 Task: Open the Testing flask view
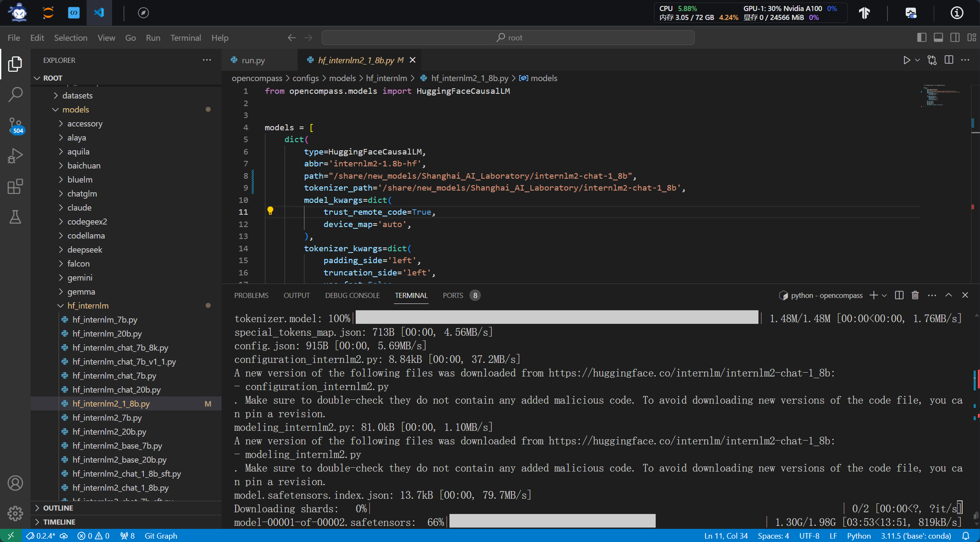(15, 217)
